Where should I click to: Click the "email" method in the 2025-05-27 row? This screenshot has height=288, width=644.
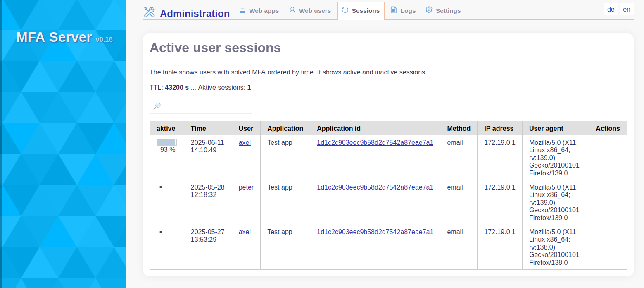pyautogui.click(x=455, y=232)
